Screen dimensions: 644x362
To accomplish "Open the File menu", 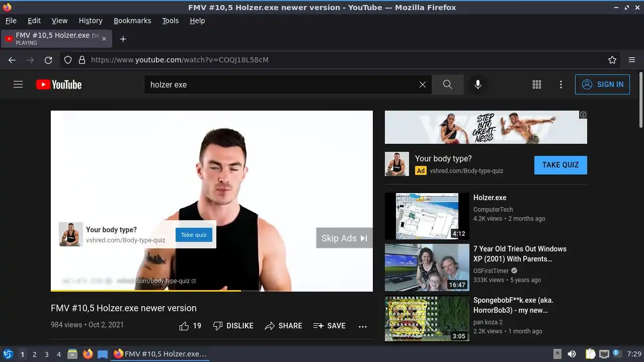I will tap(11, 21).
